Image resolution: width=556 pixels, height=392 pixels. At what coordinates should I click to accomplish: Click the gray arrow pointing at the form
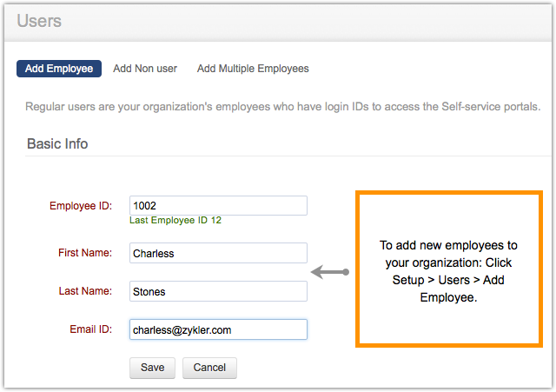(330, 273)
